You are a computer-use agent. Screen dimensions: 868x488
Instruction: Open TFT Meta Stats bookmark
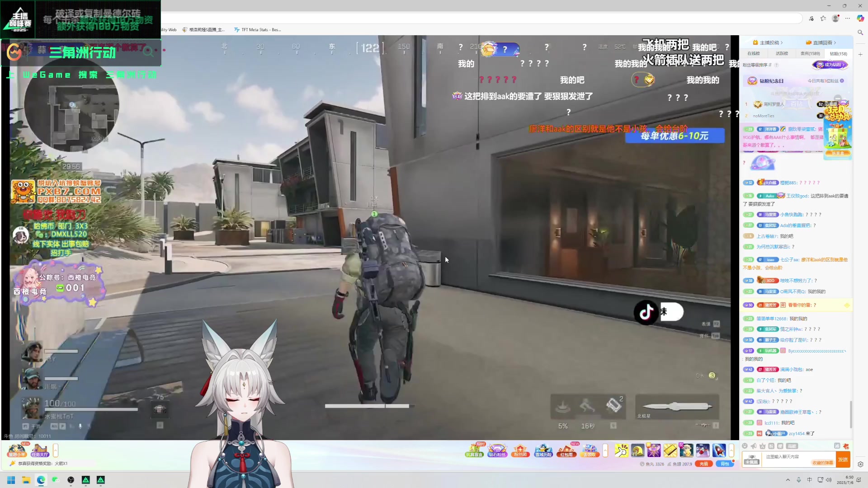[257, 30]
